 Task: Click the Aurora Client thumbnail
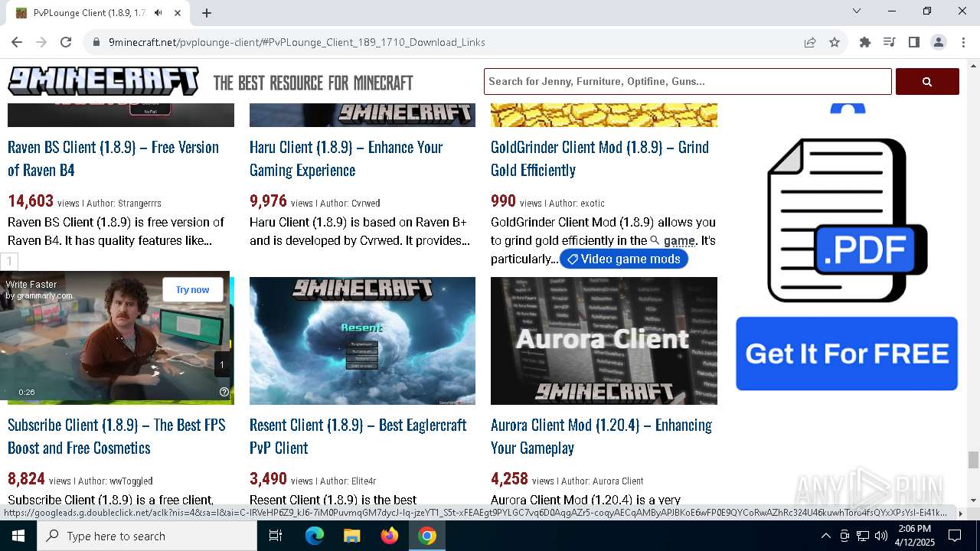pos(604,341)
